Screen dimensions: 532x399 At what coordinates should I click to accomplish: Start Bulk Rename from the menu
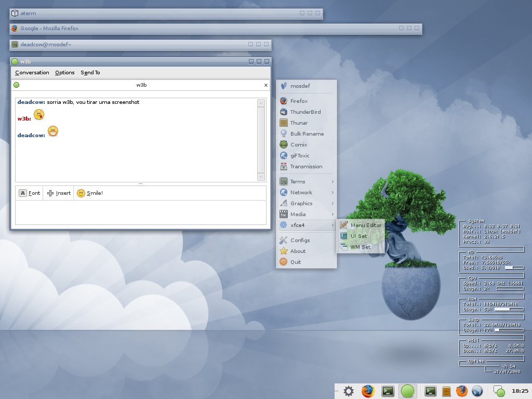point(307,134)
